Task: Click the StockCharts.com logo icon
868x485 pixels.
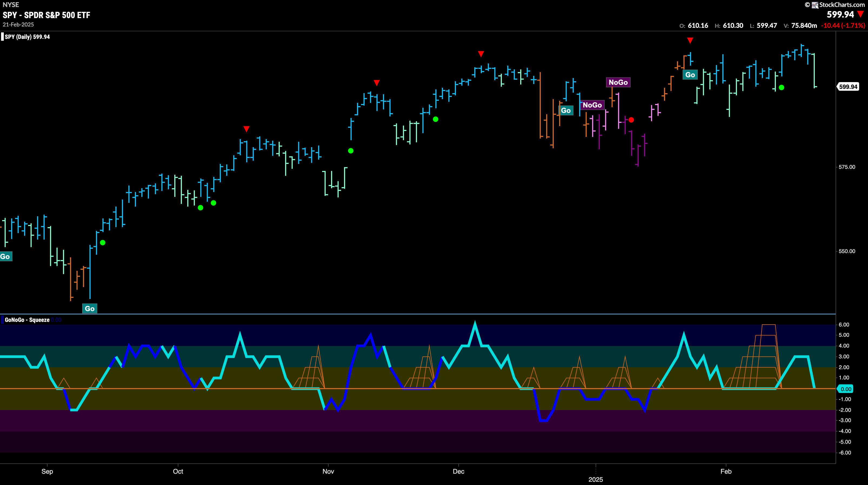Action: 815,5
